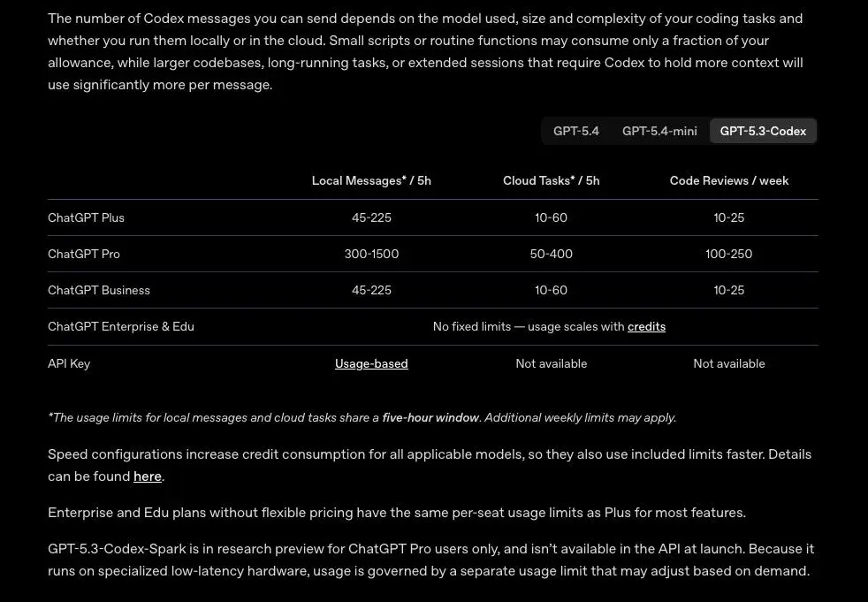Select the Cloud Tasks column header
Image resolution: width=868 pixels, height=602 pixels.
pos(551,180)
